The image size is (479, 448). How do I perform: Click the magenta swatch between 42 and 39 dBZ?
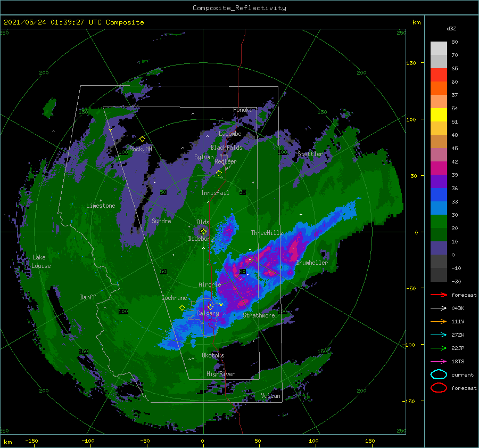pyautogui.click(x=439, y=168)
